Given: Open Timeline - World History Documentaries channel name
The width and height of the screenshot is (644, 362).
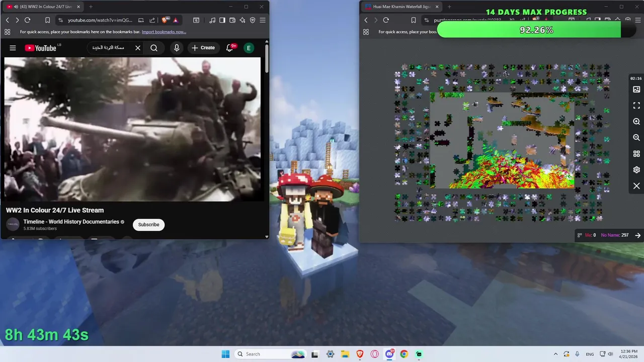Looking at the screenshot, I should [x=71, y=222].
